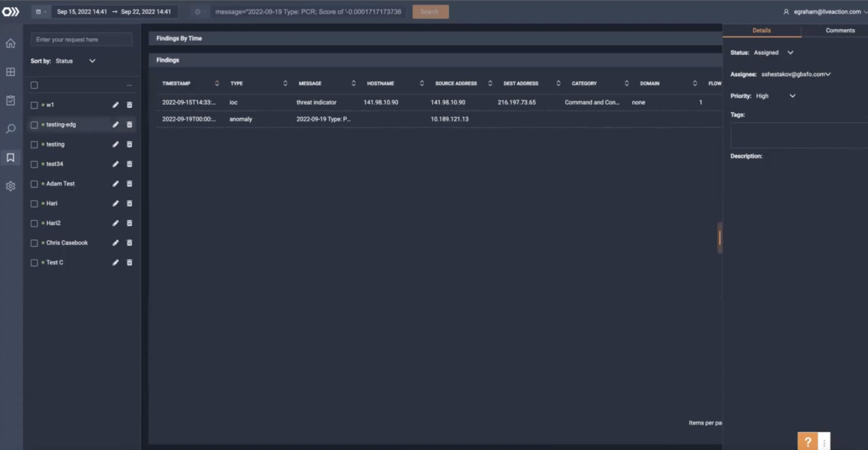Open the bookmark casebook icon in sidebar

pyautogui.click(x=10, y=157)
